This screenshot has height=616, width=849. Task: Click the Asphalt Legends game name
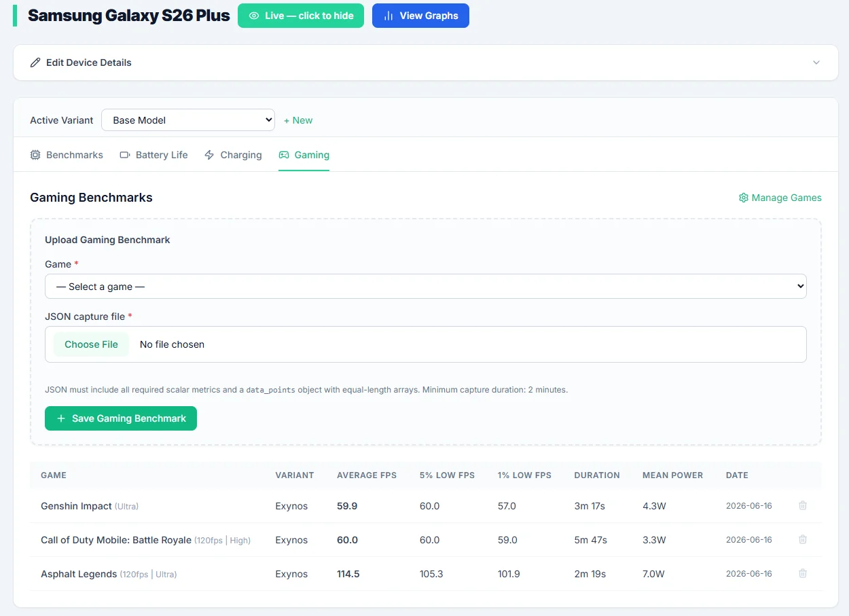tap(79, 574)
